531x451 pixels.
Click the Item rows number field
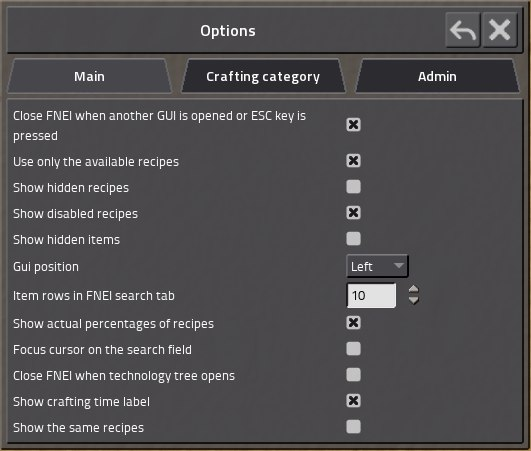point(371,296)
